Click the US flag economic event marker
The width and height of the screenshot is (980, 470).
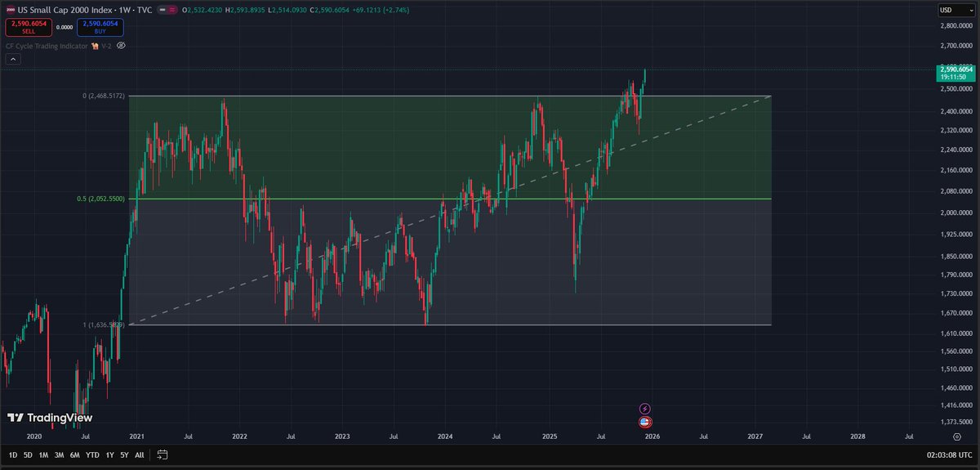645,422
